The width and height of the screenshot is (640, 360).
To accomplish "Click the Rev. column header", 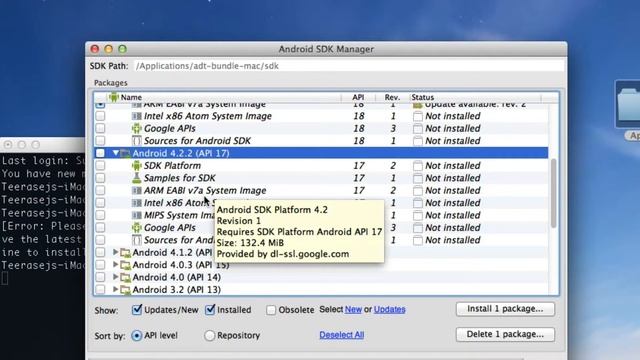I will [392, 97].
